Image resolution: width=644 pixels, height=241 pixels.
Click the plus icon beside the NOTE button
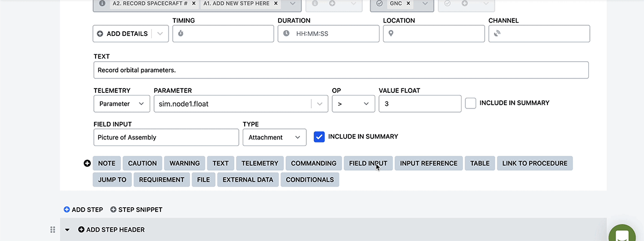coord(87,163)
